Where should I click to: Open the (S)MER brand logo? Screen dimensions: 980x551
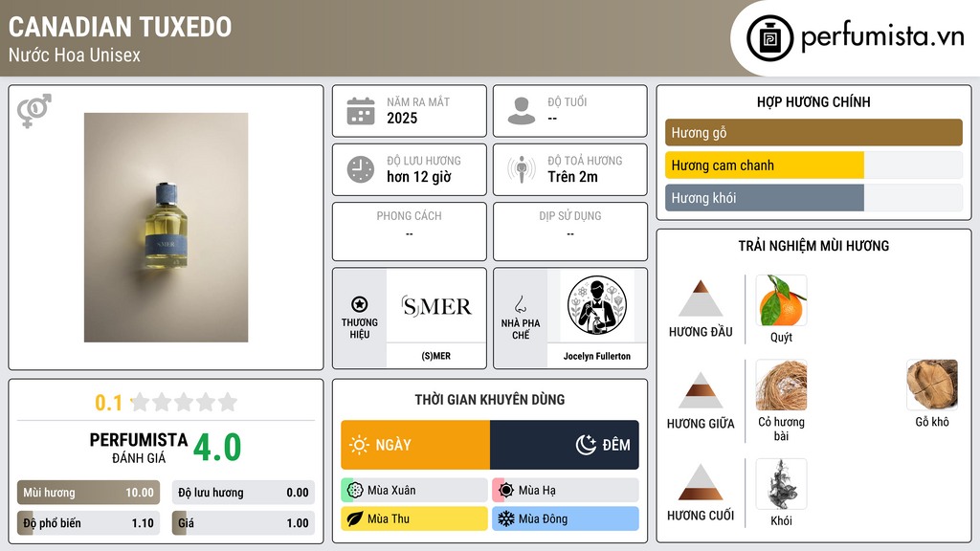coord(436,306)
